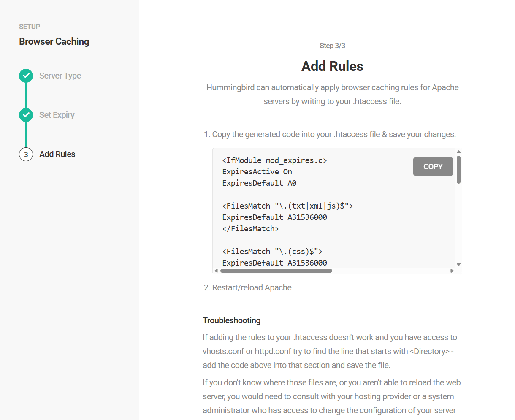The height and width of the screenshot is (420, 515).
Task: Click the "</FilesMatch>" code line
Action: coord(250,229)
